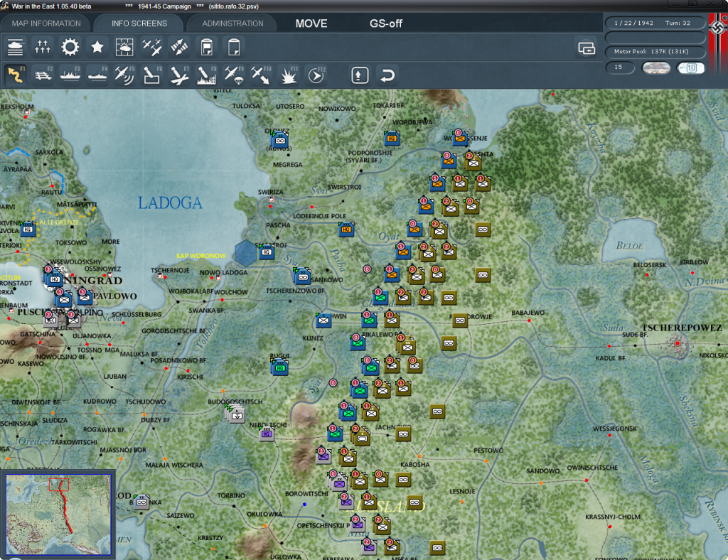Click the snowy terrain pill indicator

pyautogui.click(x=655, y=68)
